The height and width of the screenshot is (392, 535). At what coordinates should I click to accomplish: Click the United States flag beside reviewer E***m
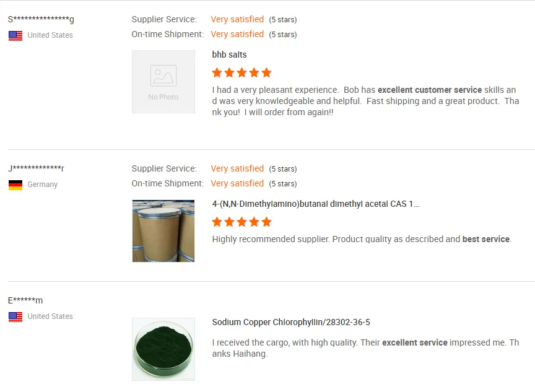click(15, 316)
